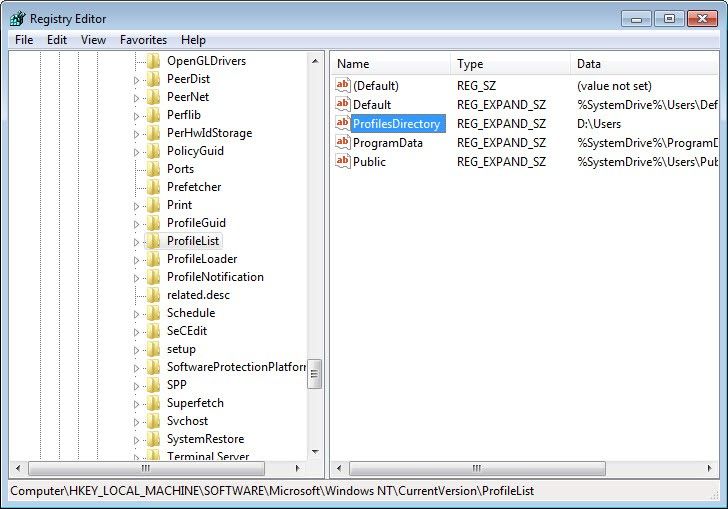
Task: Click the Ports folder icon
Action: 154,169
